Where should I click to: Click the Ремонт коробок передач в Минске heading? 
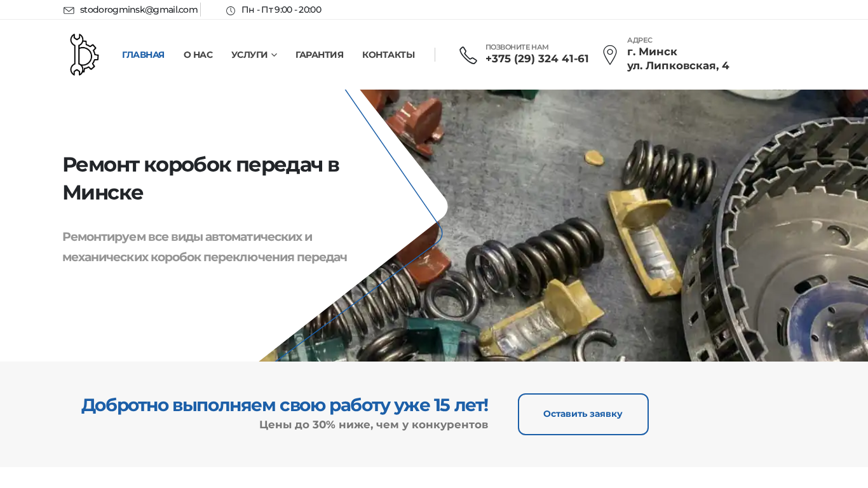(201, 178)
